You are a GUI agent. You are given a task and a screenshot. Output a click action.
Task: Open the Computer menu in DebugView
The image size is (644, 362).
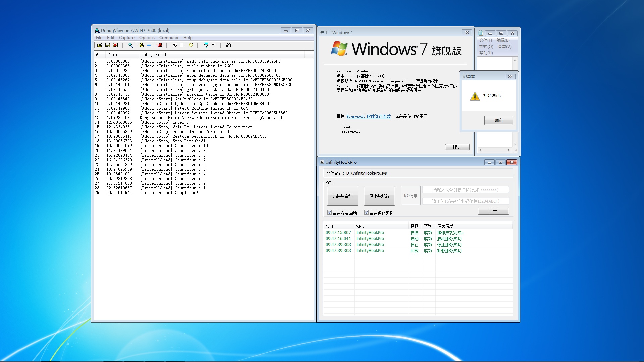[x=169, y=38]
